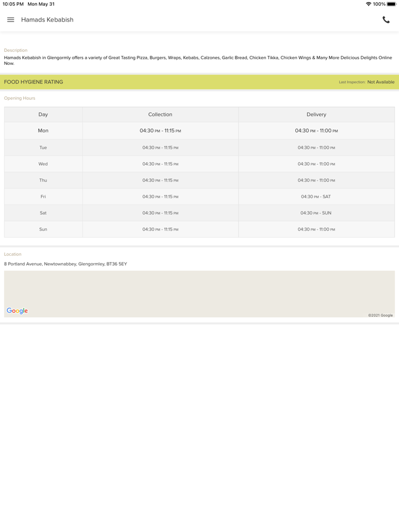Screen dimensions: 399x532
Task: Tap Thursday's collection hours cell
Action: click(x=160, y=180)
